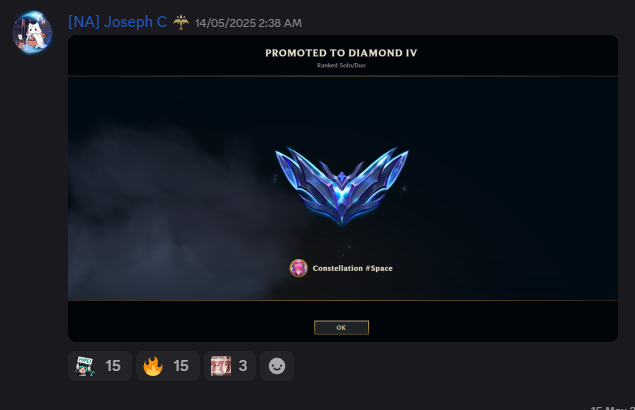
Task: Click the pink-haired summoner profile icon
Action: click(298, 268)
